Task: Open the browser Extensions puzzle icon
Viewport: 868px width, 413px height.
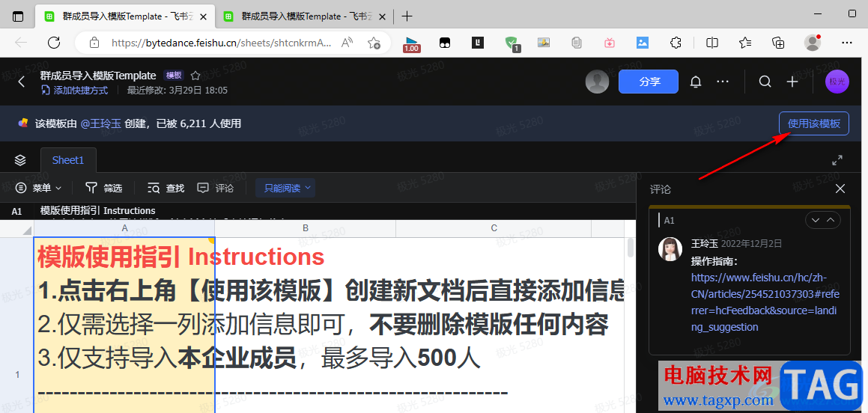Action: [x=675, y=43]
